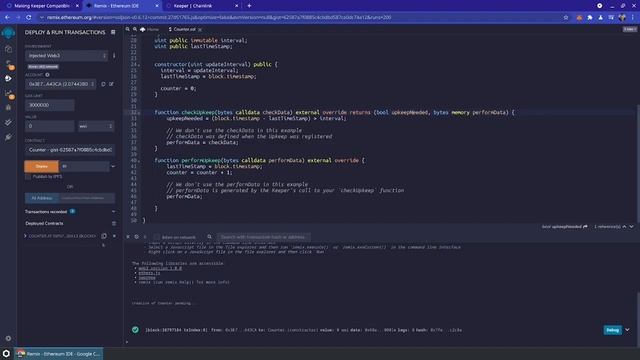This screenshot has height=360, width=640.
Task: Open the Solidity Compiler sidebar icon
Action: (9, 64)
